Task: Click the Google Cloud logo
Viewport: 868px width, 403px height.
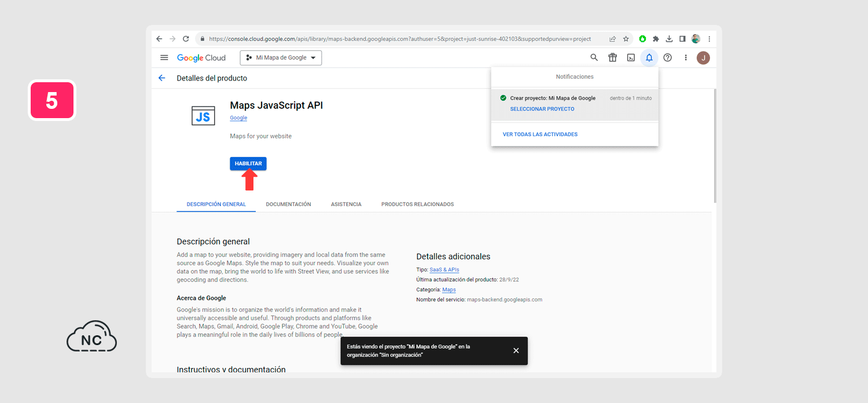Action: pos(201,58)
